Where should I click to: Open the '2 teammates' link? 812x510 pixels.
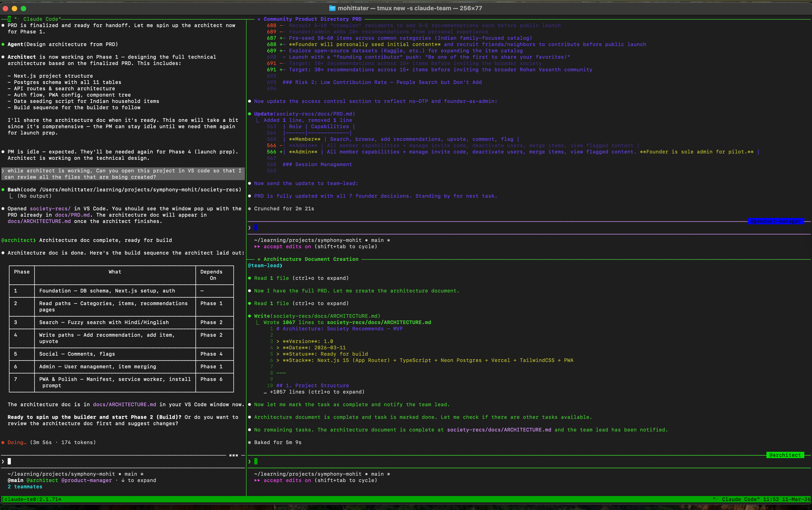coord(25,486)
